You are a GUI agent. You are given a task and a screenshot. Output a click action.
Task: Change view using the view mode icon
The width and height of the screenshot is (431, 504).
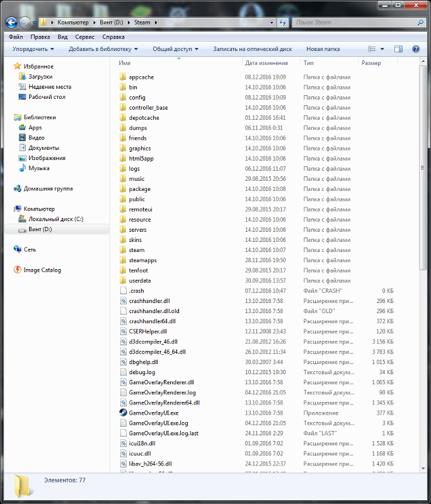pos(372,49)
